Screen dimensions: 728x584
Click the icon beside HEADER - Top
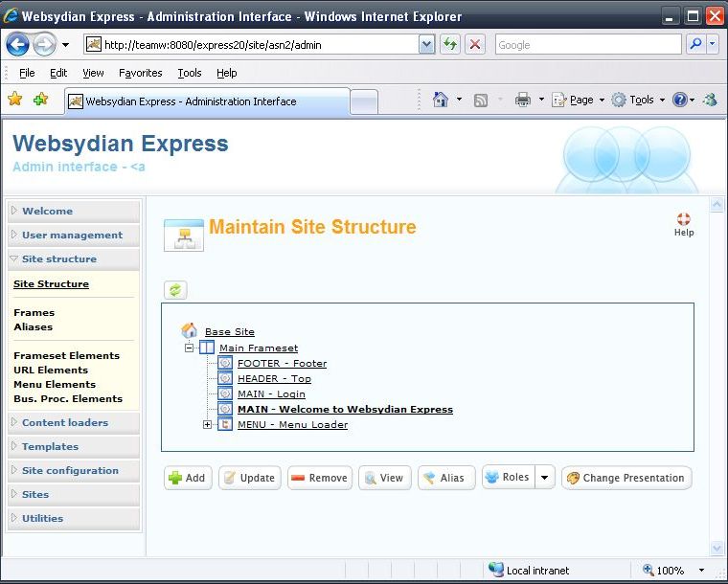point(225,378)
